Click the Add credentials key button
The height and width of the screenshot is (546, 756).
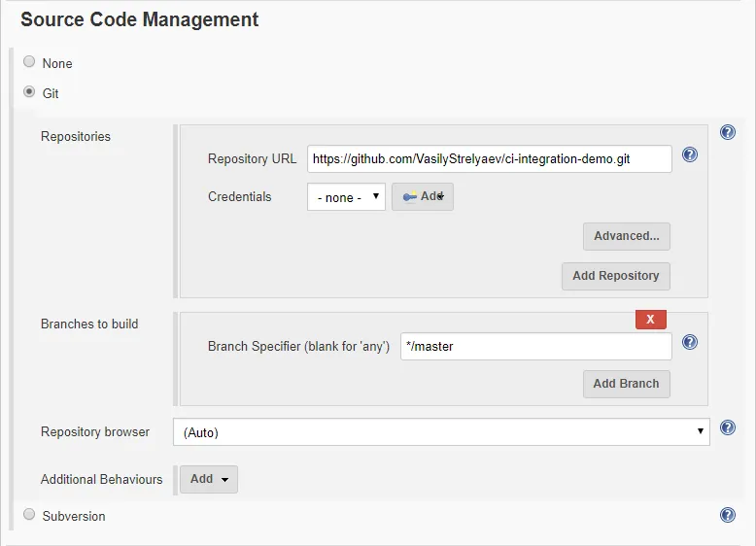pyautogui.click(x=423, y=197)
